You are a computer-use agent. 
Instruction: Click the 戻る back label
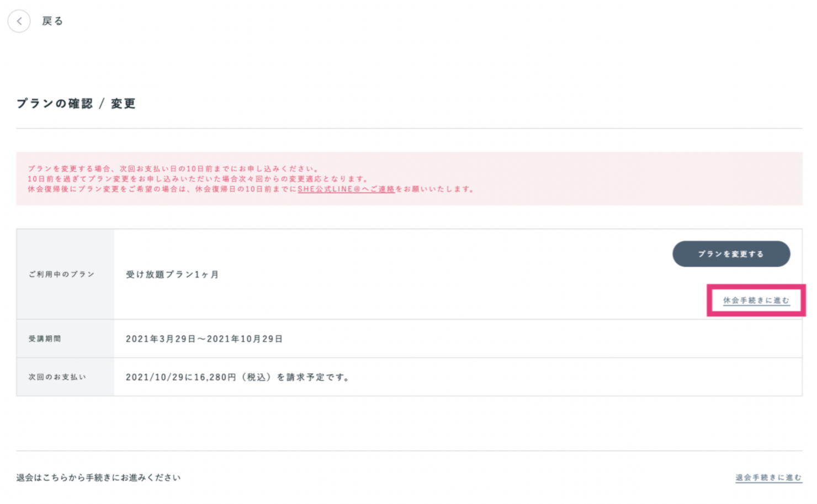pyautogui.click(x=53, y=22)
